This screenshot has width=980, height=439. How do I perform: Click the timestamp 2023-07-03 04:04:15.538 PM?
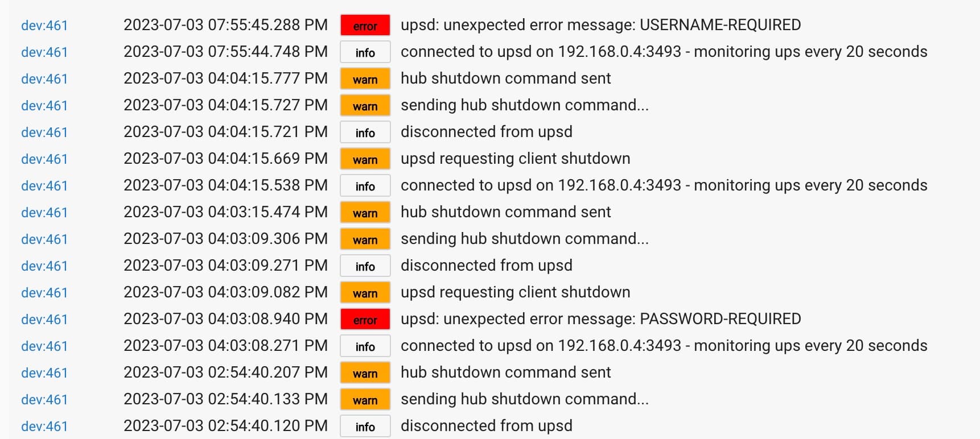coord(225,185)
